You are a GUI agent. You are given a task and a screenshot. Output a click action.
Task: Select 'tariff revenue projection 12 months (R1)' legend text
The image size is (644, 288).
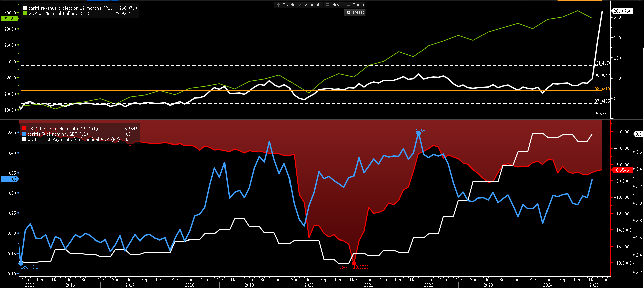(70, 8)
